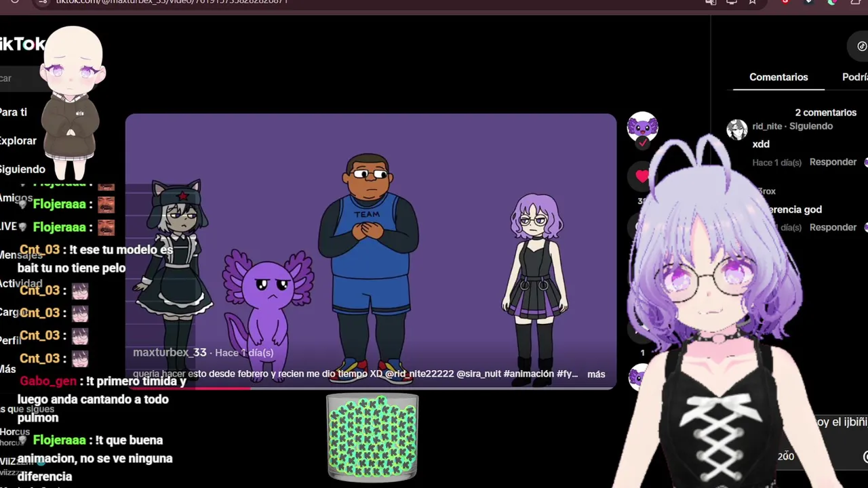Image resolution: width=868 pixels, height=488 pixels.
Task: Click the tiktok.com URL in address bar
Action: [x=172, y=2]
